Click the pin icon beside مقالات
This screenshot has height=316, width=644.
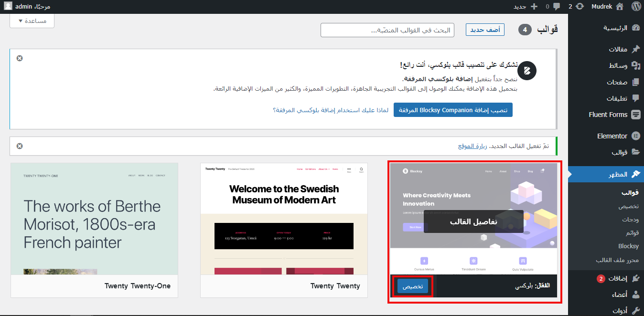[x=635, y=49]
